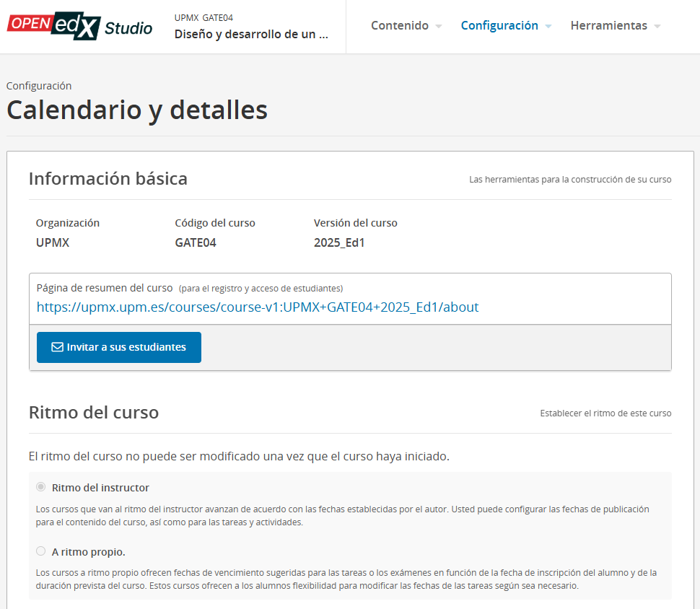Click 'Invitar a sus estudiantes' button

[x=119, y=347]
